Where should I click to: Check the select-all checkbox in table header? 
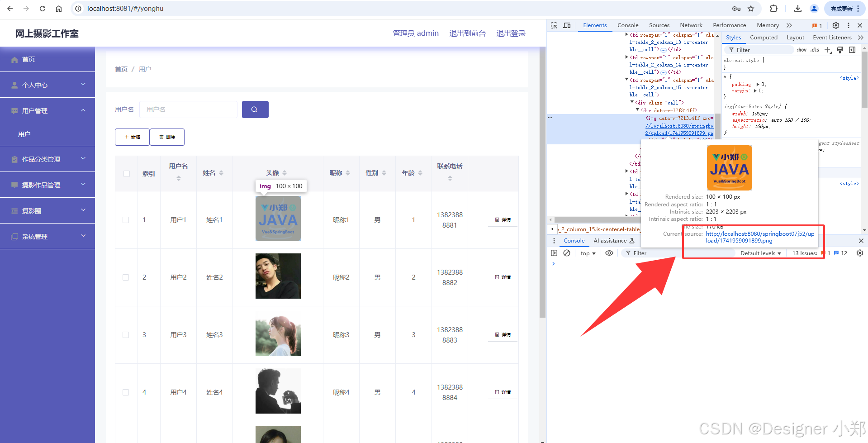point(126,173)
